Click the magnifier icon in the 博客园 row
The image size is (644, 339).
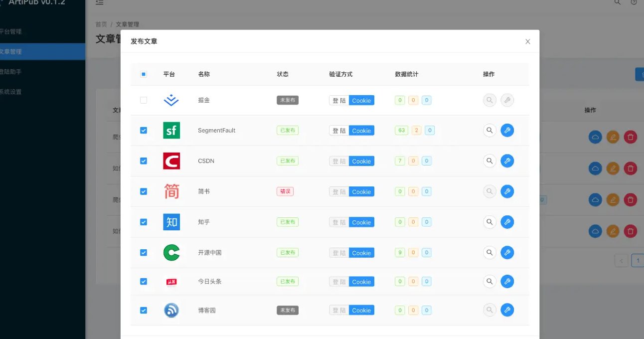click(x=490, y=310)
